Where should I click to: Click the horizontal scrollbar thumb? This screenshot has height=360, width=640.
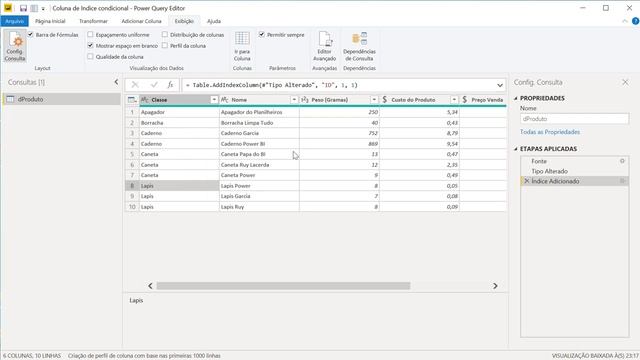[283, 286]
